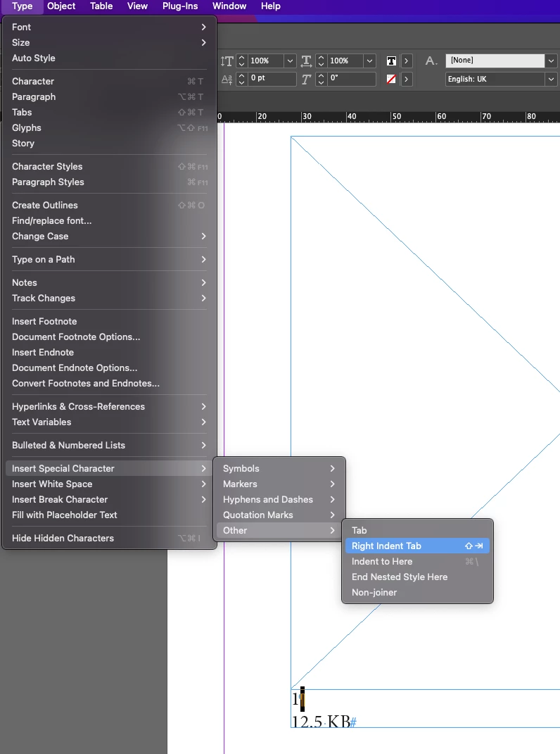The height and width of the screenshot is (754, 560).
Task: Choose Insert Endnote
Action: point(109,352)
